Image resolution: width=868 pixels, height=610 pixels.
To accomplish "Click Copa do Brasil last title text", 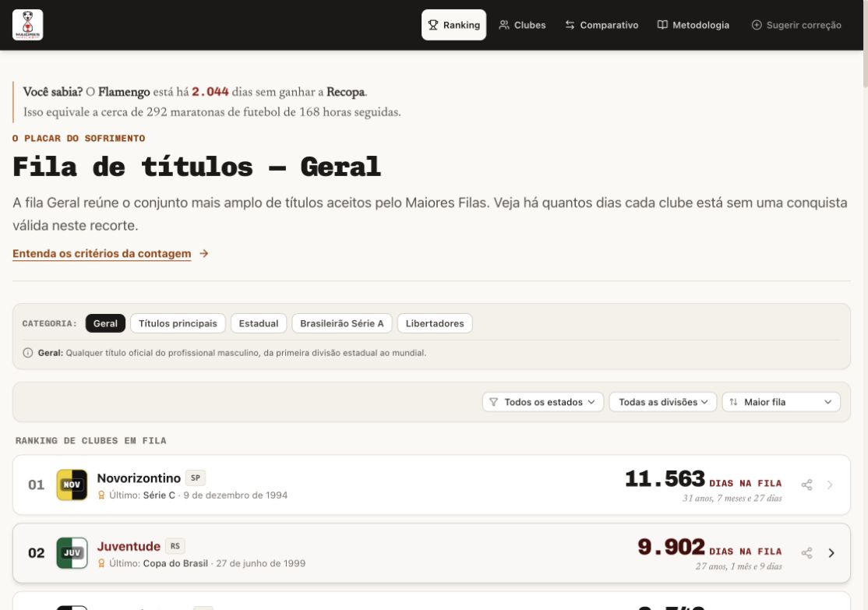I will click(175, 563).
